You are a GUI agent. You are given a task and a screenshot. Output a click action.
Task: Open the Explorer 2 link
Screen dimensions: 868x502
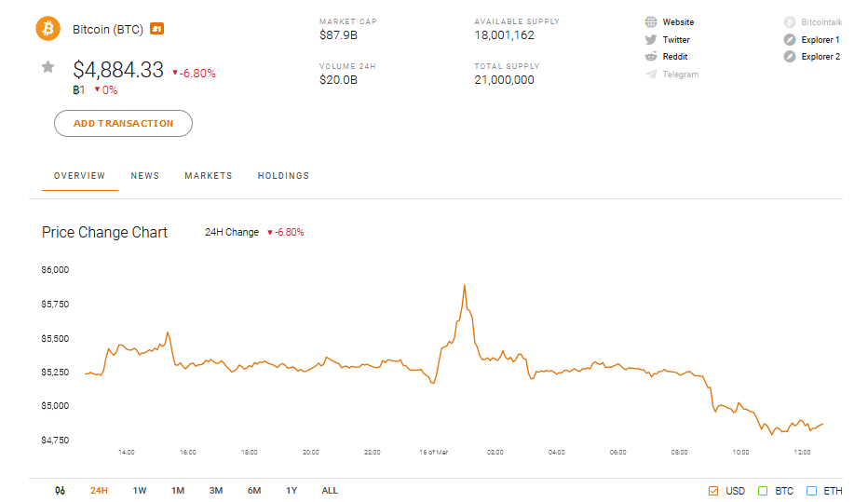tap(821, 57)
